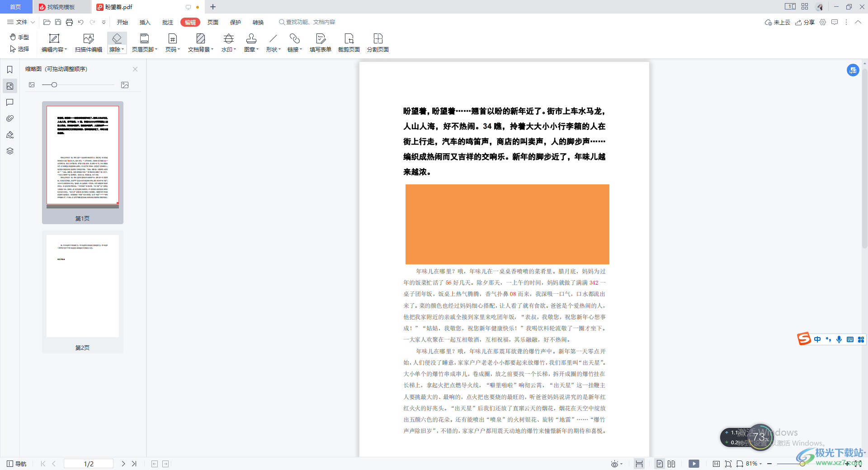The width and height of the screenshot is (868, 470).
Task: Expand Erase dropdown arrow
Action: (x=123, y=50)
